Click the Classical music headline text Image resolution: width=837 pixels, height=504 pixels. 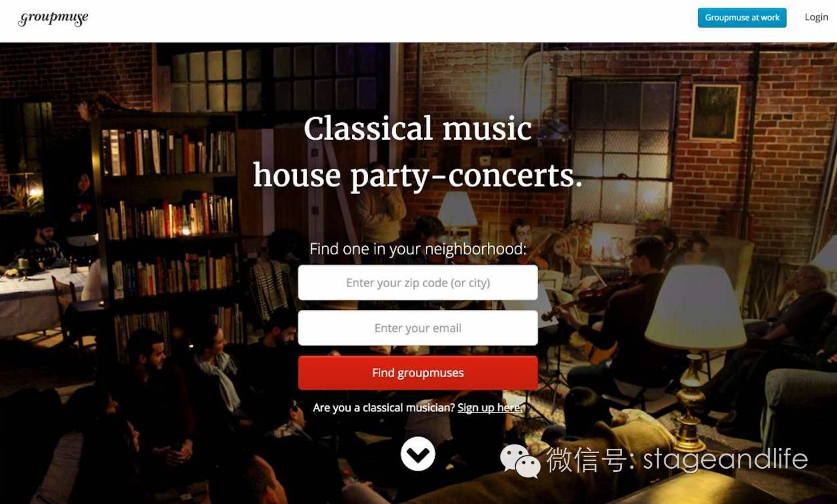tap(418, 129)
